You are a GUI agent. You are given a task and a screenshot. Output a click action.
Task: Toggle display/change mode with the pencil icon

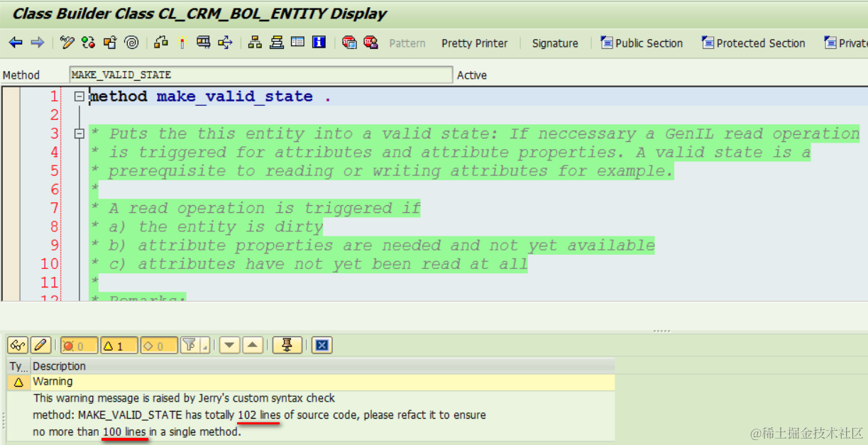pyautogui.click(x=66, y=43)
